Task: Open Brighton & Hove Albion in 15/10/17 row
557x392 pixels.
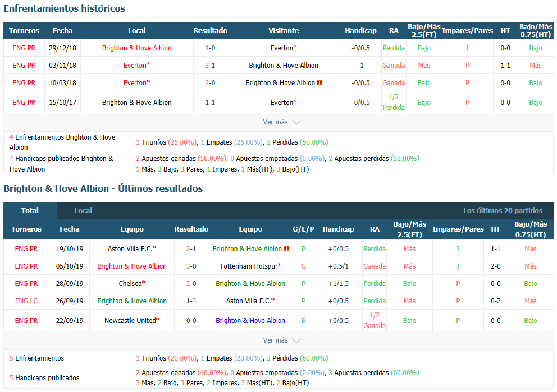Action: 137,102
